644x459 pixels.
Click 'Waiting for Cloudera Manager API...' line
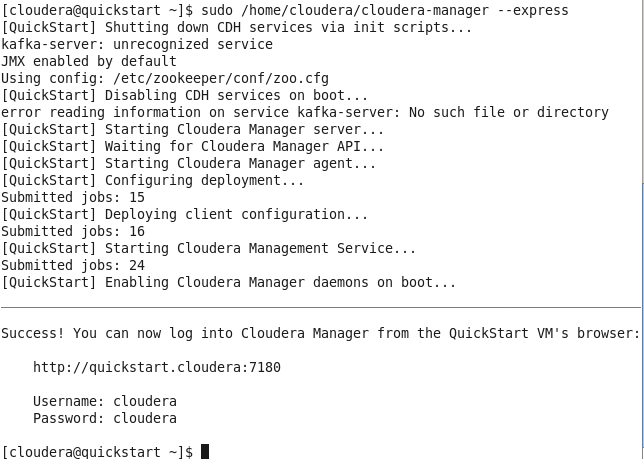click(192, 147)
